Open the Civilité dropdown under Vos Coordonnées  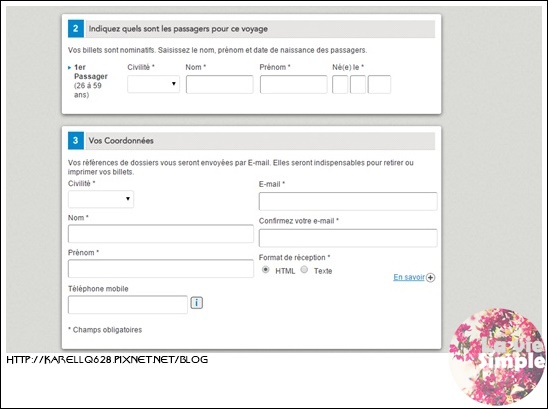coord(101,199)
